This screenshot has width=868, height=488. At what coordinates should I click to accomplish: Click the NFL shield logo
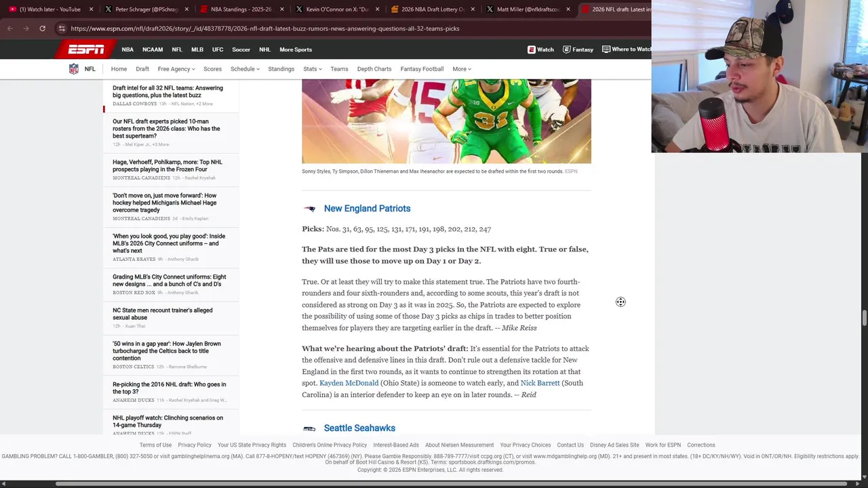pyautogui.click(x=74, y=69)
